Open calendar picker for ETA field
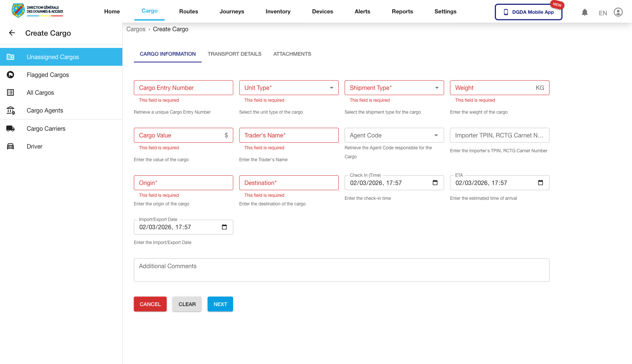This screenshot has height=364, width=632. (540, 183)
